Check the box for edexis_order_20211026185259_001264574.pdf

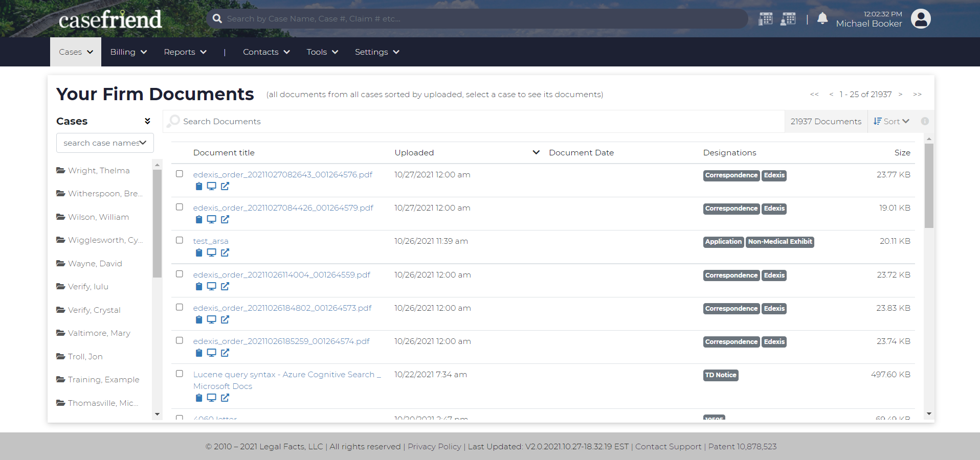click(x=180, y=340)
